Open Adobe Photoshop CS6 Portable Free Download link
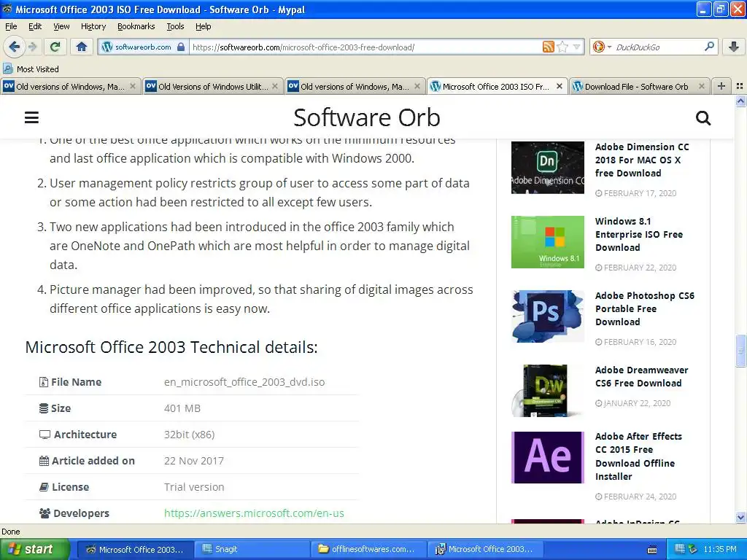This screenshot has width=747, height=560. tap(645, 308)
